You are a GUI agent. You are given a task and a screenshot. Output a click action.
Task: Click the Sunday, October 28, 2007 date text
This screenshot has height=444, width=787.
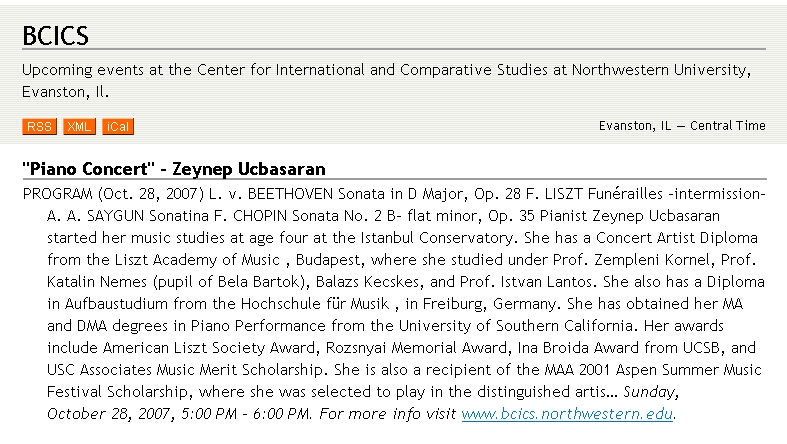362,403
